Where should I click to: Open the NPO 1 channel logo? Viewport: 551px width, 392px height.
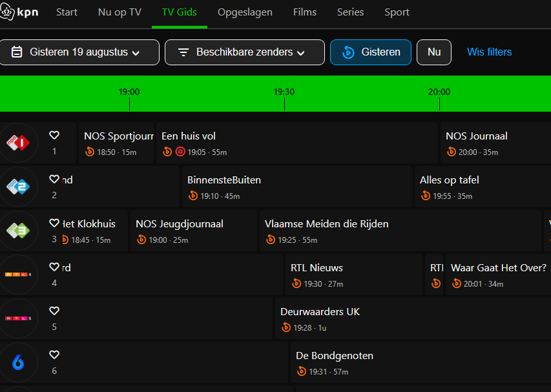coord(18,143)
